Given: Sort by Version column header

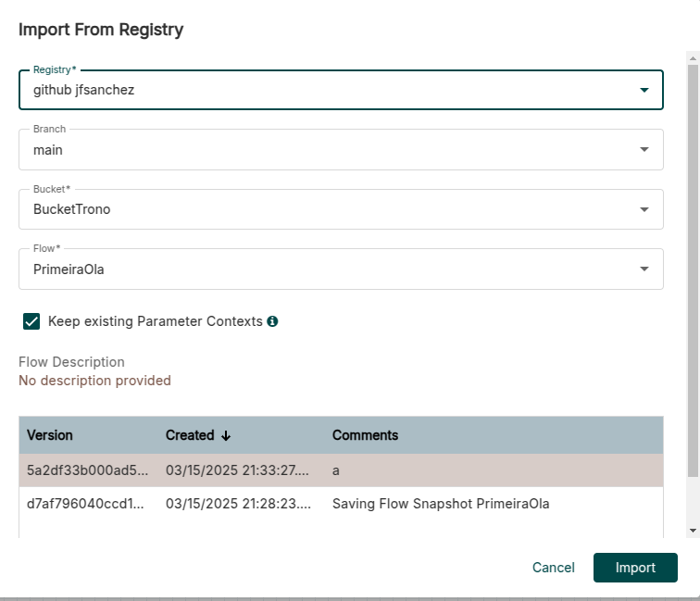Looking at the screenshot, I should coord(50,435).
